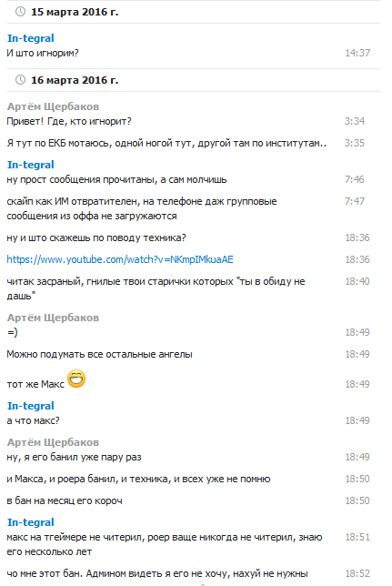Click the In-tegral name above 'ну прост сообщения прочитаны'
The width and height of the screenshot is (392, 586).
(31, 165)
